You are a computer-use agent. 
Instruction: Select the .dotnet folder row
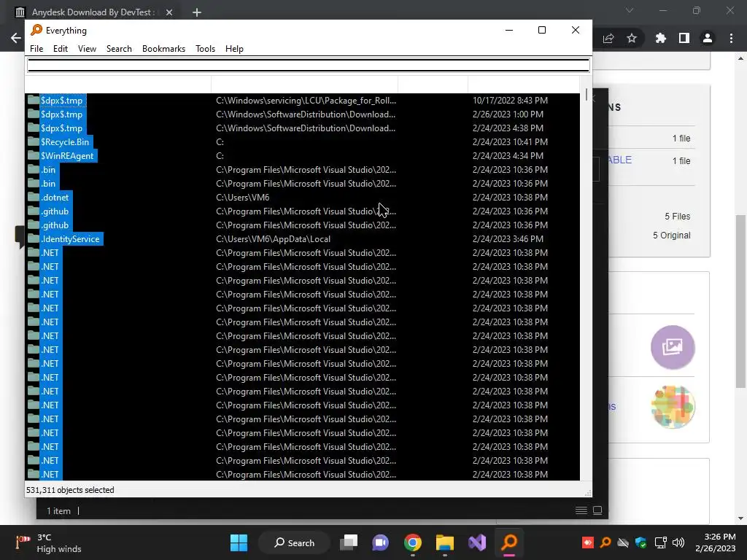302,197
